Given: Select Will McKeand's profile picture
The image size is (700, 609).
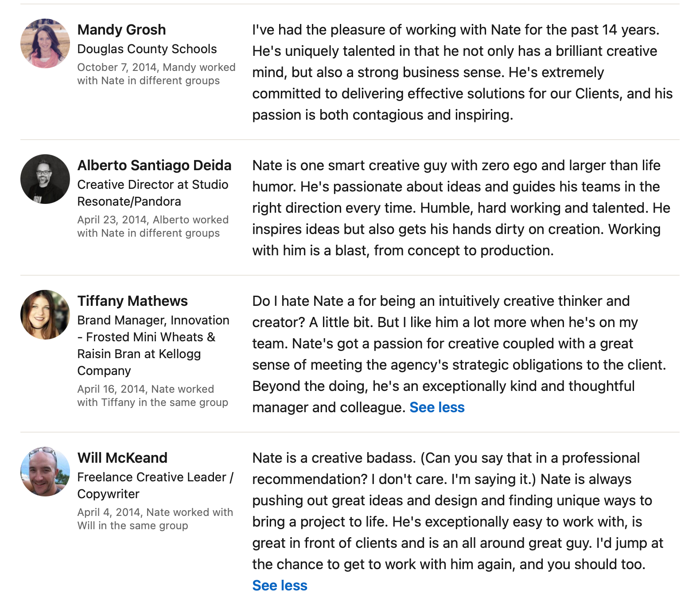Looking at the screenshot, I should tap(45, 472).
